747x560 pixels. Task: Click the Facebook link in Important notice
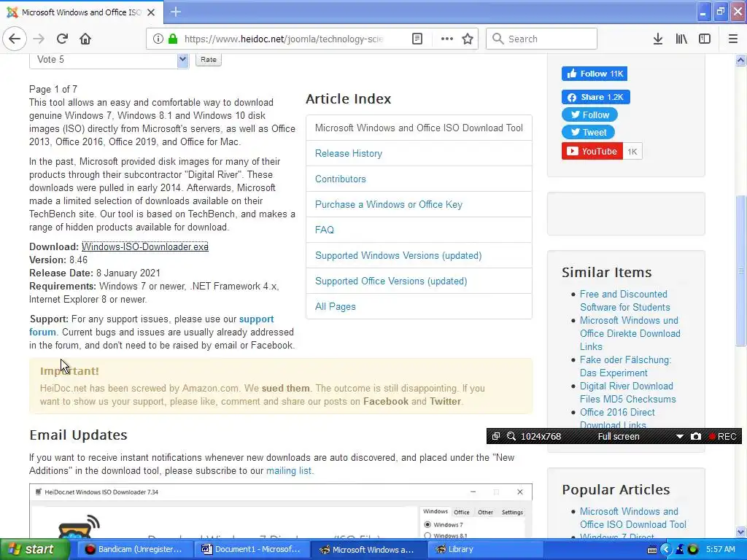[x=385, y=402]
